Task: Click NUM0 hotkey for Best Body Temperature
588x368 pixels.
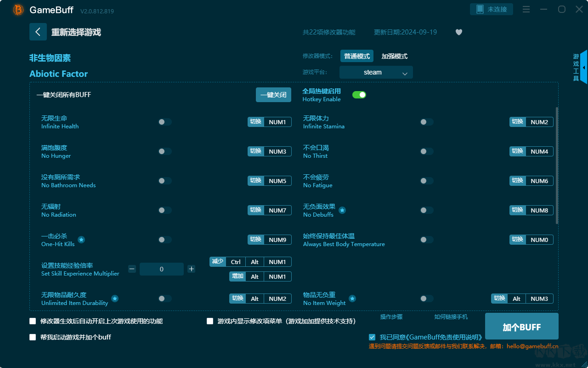Action: [539, 240]
